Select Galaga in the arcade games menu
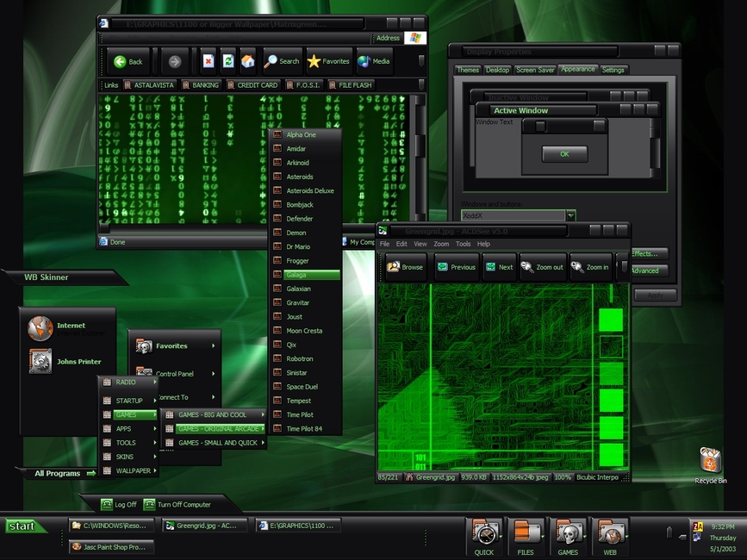 click(x=305, y=275)
